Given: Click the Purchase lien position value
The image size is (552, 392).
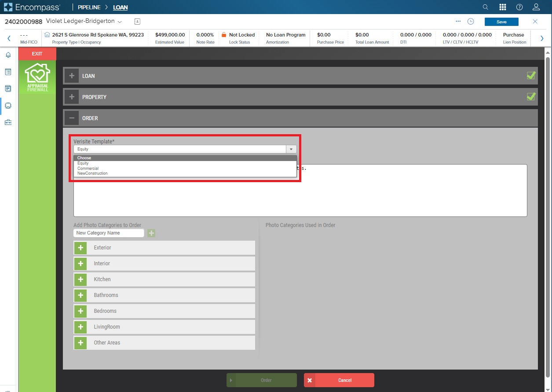Looking at the screenshot, I should [x=513, y=35].
